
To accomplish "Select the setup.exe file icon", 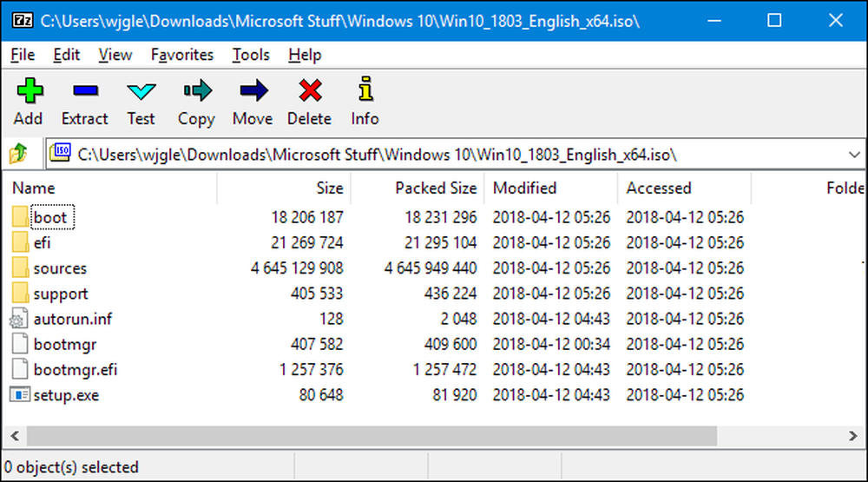I will click(x=20, y=395).
